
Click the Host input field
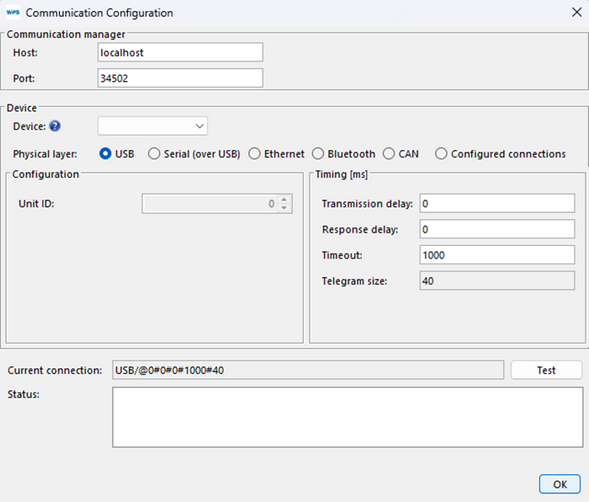pyautogui.click(x=180, y=52)
